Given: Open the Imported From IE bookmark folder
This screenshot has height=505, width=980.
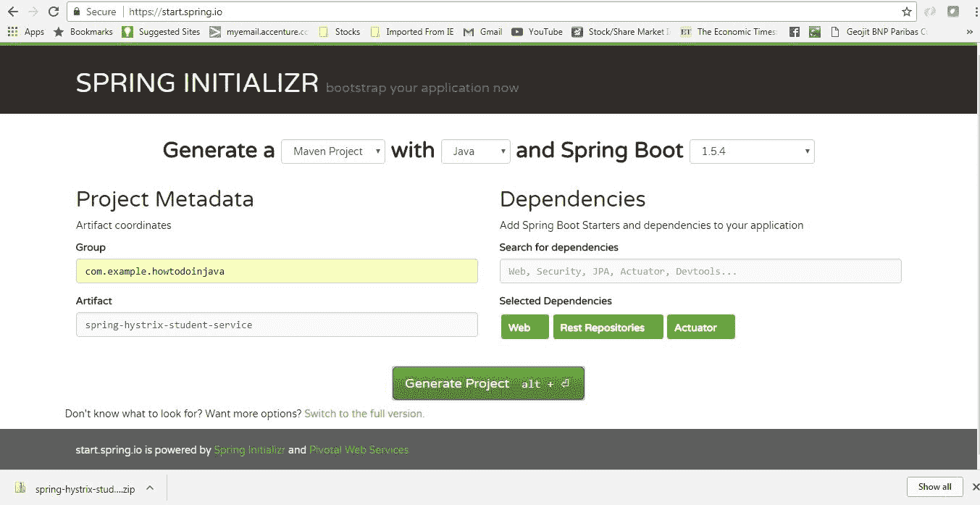Looking at the screenshot, I should click(411, 32).
